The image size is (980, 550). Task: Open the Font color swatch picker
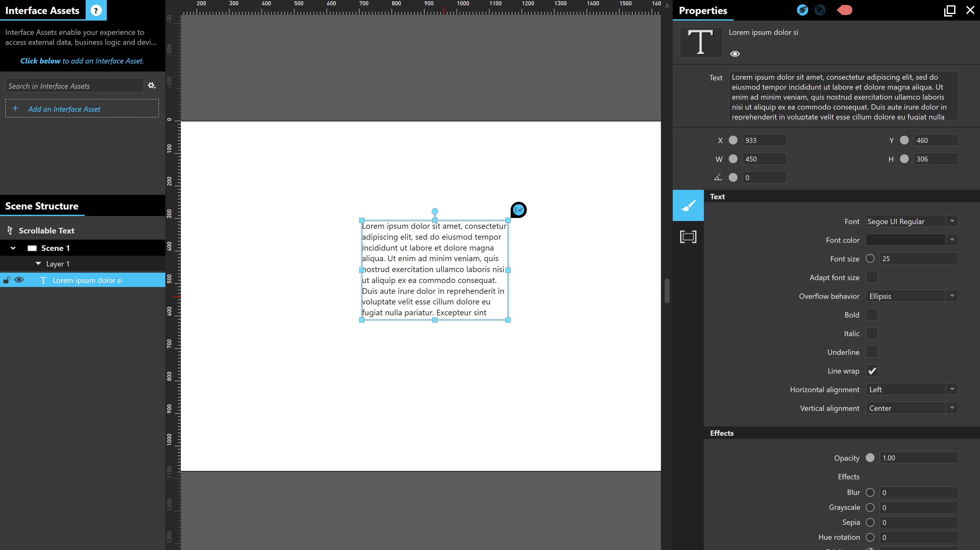coord(905,240)
